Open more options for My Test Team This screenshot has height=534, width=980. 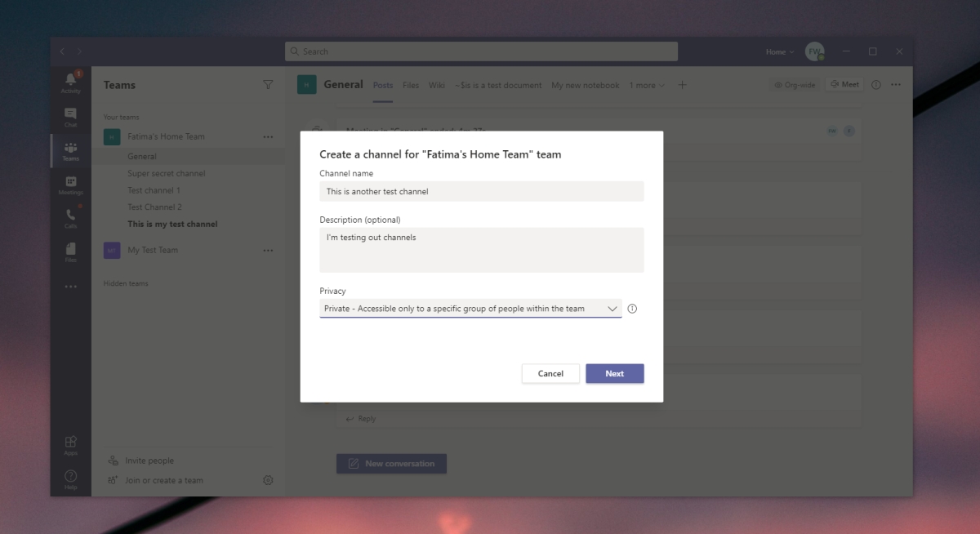pyautogui.click(x=268, y=251)
